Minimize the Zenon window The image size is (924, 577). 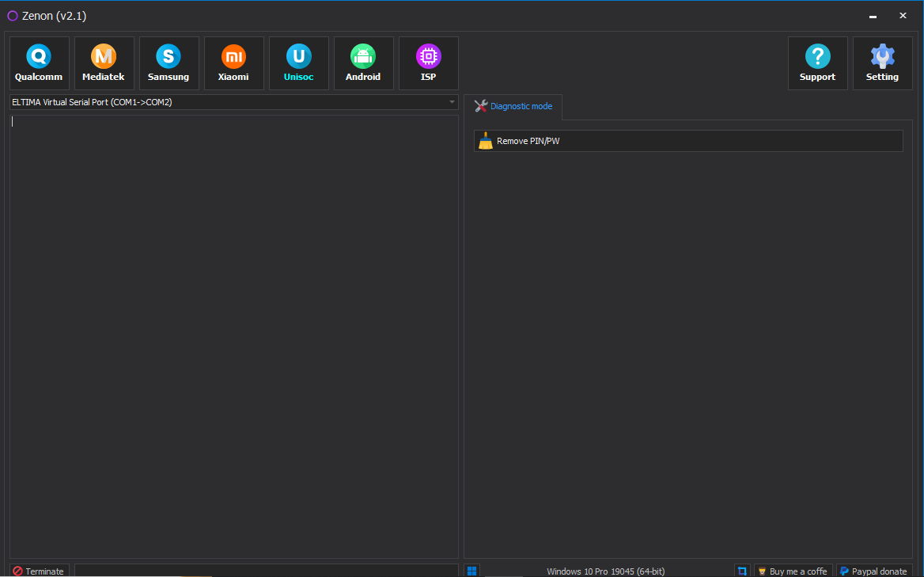873,16
